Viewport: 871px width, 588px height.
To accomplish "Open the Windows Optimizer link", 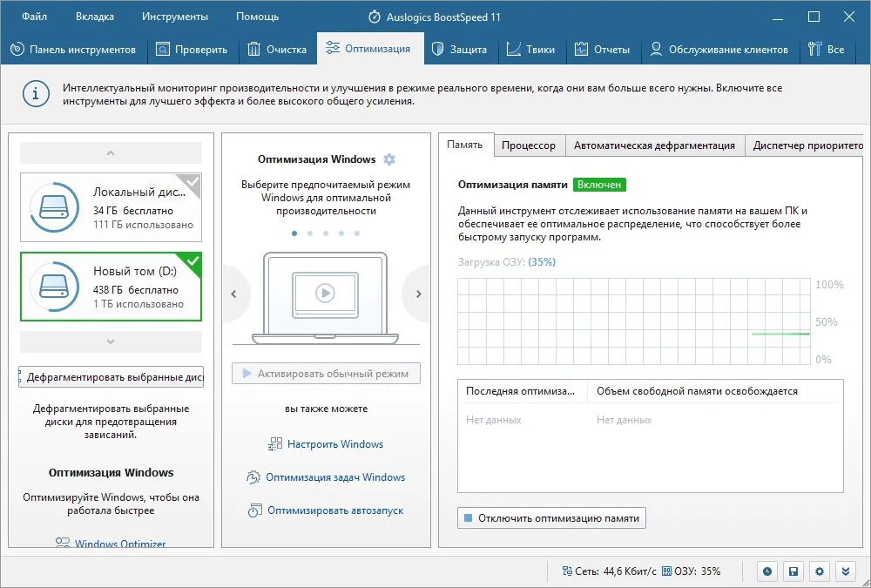I will [x=120, y=544].
